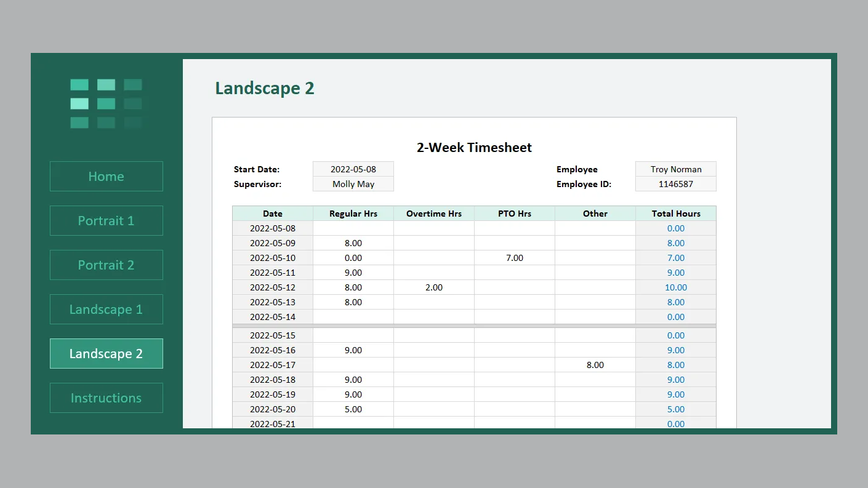Click the Overtime Hrs column header

(x=433, y=214)
